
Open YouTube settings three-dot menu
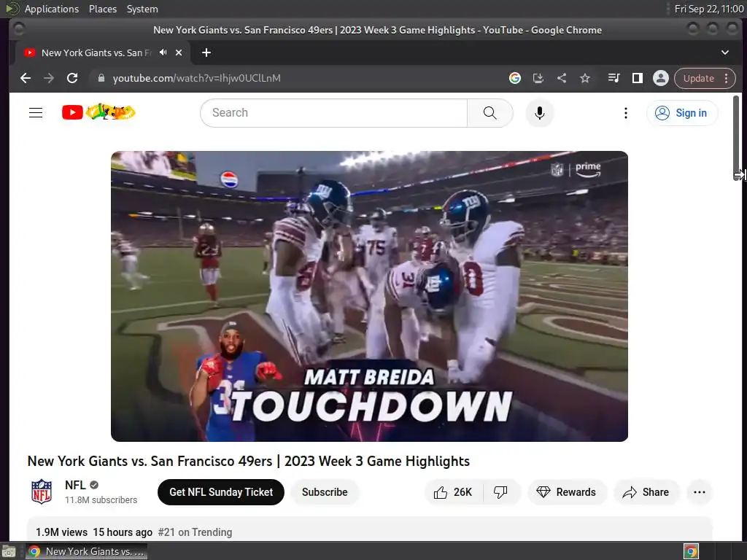(625, 113)
